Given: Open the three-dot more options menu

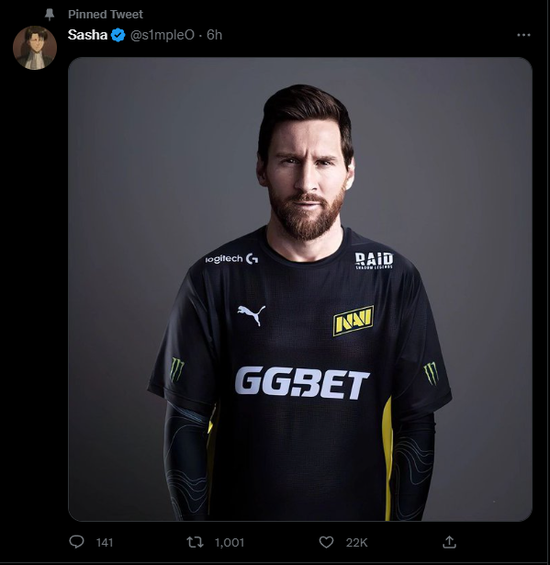Looking at the screenshot, I should (x=523, y=35).
